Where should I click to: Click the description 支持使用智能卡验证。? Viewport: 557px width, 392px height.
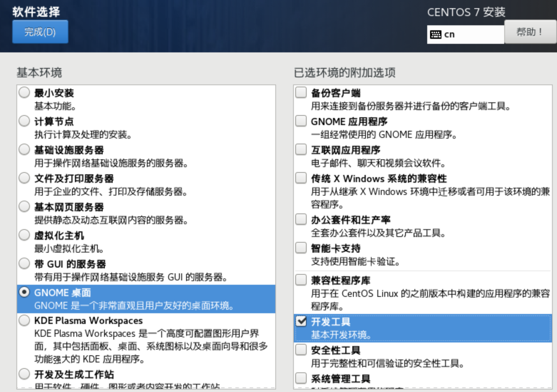(x=355, y=262)
